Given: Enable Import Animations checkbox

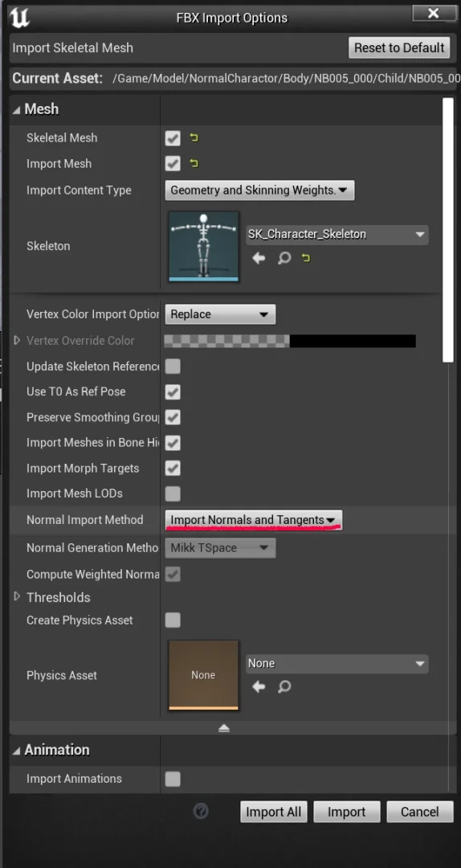Looking at the screenshot, I should coord(173,779).
